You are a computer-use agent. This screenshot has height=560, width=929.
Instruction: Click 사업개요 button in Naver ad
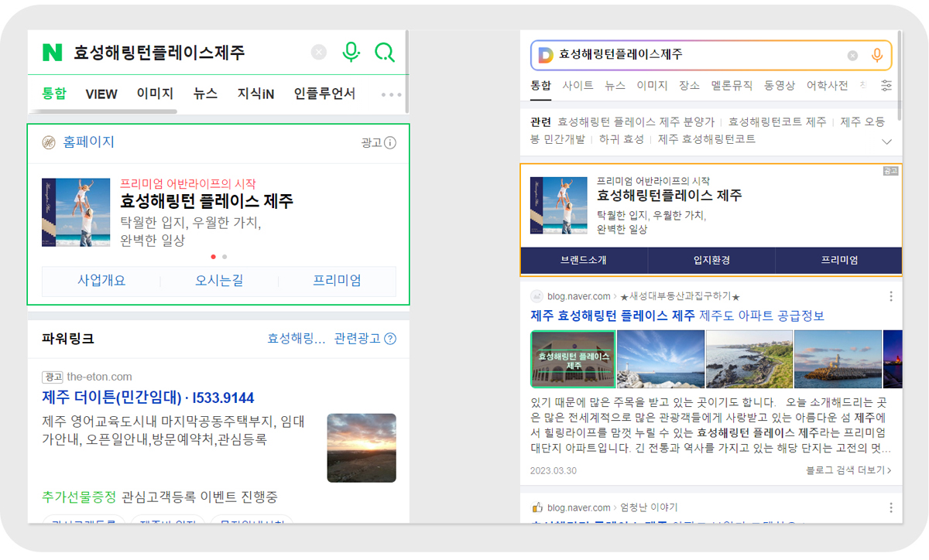[x=101, y=281]
